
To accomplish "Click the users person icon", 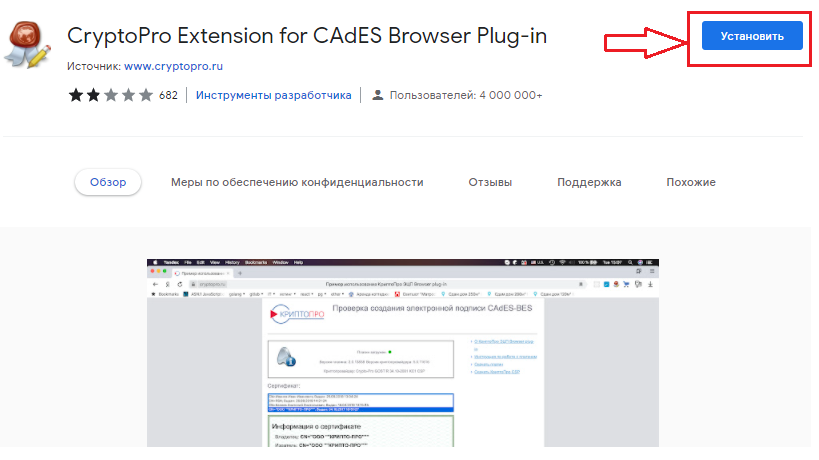I will click(x=377, y=95).
